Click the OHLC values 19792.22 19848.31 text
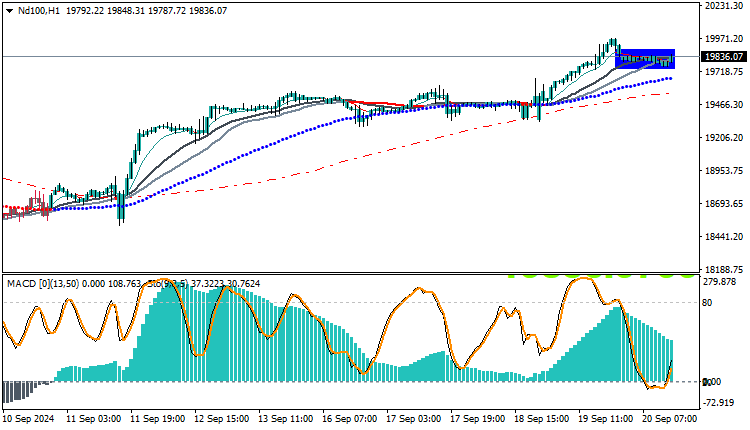750x430 pixels. [x=106, y=11]
